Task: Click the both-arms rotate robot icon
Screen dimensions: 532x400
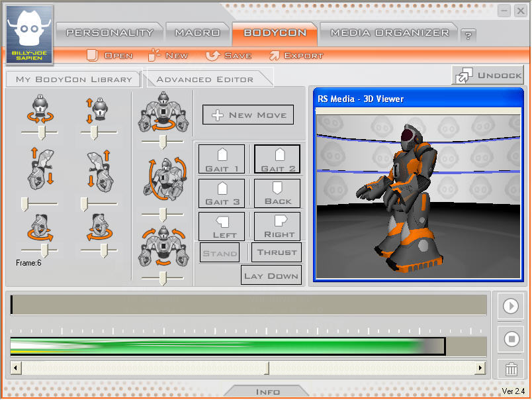Action: coord(163,246)
